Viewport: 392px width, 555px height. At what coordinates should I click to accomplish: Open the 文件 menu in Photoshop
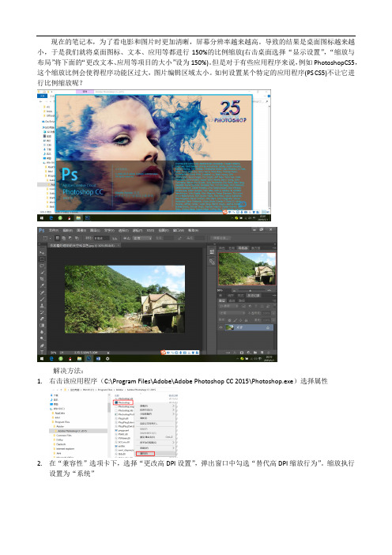pos(54,230)
